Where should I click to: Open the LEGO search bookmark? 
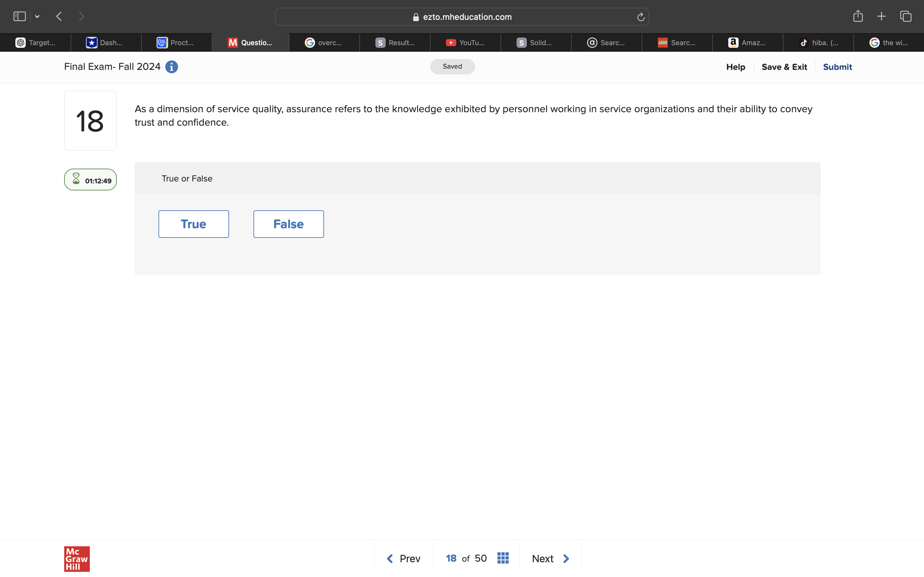tap(678, 42)
